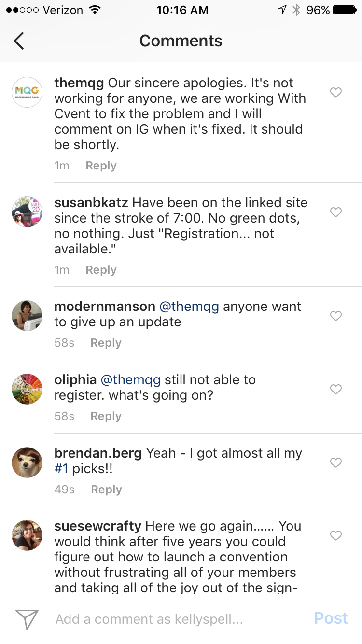Viewport: 362px width, 644px height.
Task: Heart oliphia's comment
Action: point(336,389)
